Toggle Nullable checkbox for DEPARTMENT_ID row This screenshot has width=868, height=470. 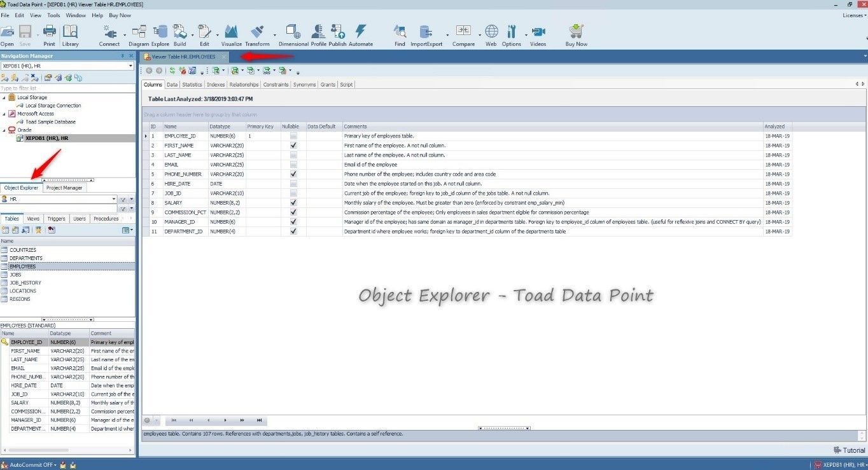(x=293, y=232)
